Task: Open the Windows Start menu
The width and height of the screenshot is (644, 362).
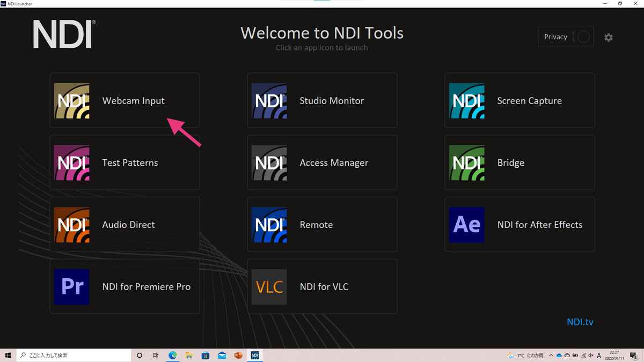Action: [8, 355]
